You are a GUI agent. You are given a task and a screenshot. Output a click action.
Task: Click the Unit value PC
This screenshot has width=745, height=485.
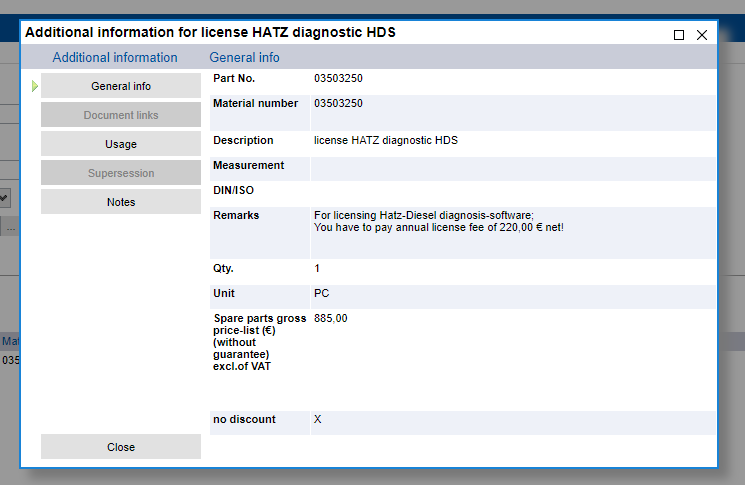pyautogui.click(x=321, y=294)
